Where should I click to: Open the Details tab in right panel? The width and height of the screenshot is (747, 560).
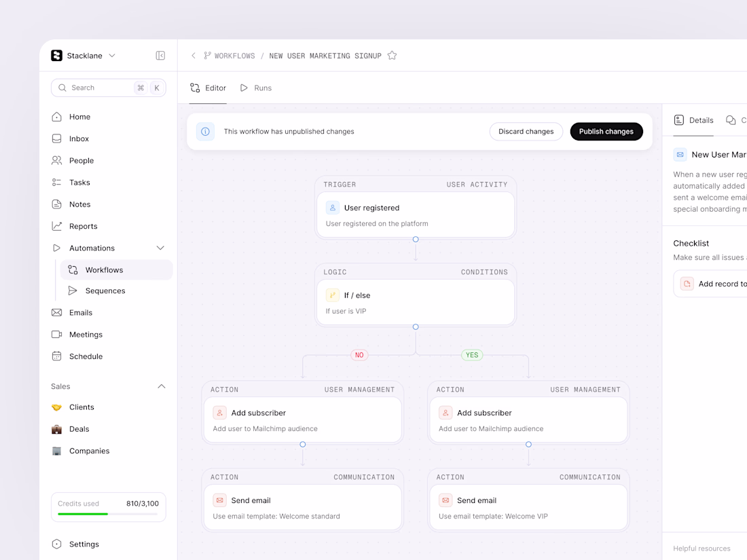pos(693,120)
